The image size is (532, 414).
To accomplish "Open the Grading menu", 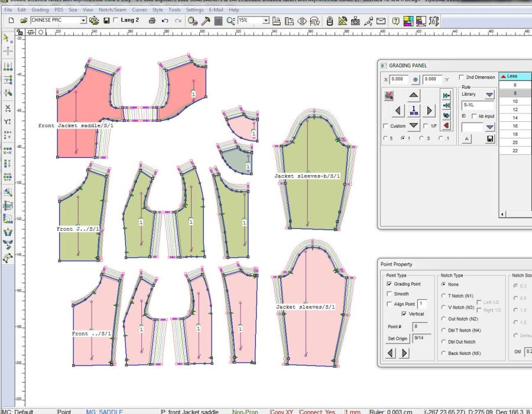I will point(40,10).
